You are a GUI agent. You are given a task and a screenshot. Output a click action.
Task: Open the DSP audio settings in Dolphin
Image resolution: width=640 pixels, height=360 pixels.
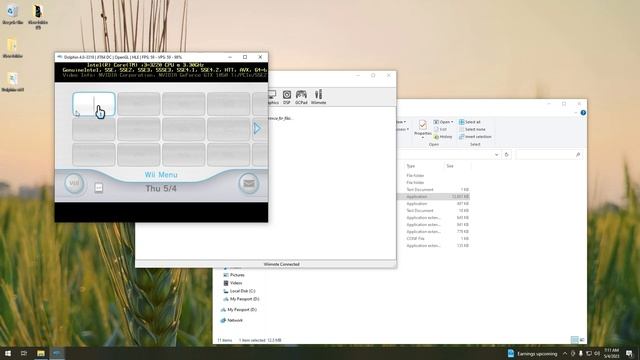pos(287,97)
